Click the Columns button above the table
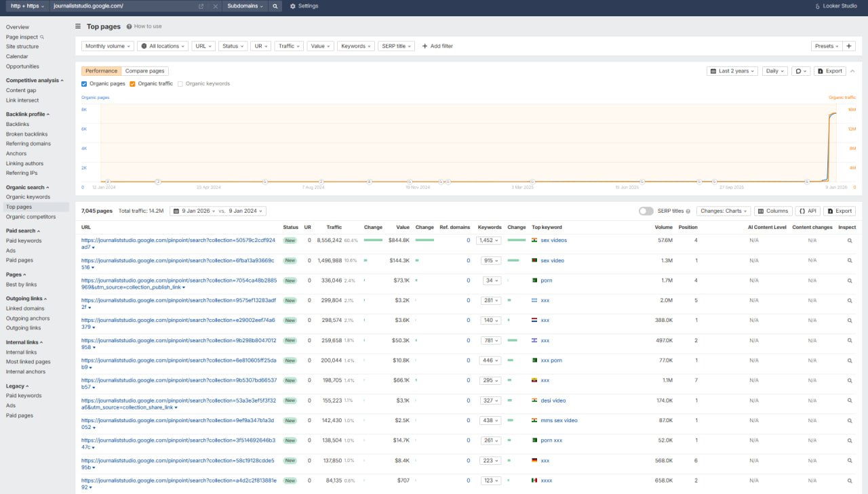This screenshot has height=494, width=868. tap(773, 211)
